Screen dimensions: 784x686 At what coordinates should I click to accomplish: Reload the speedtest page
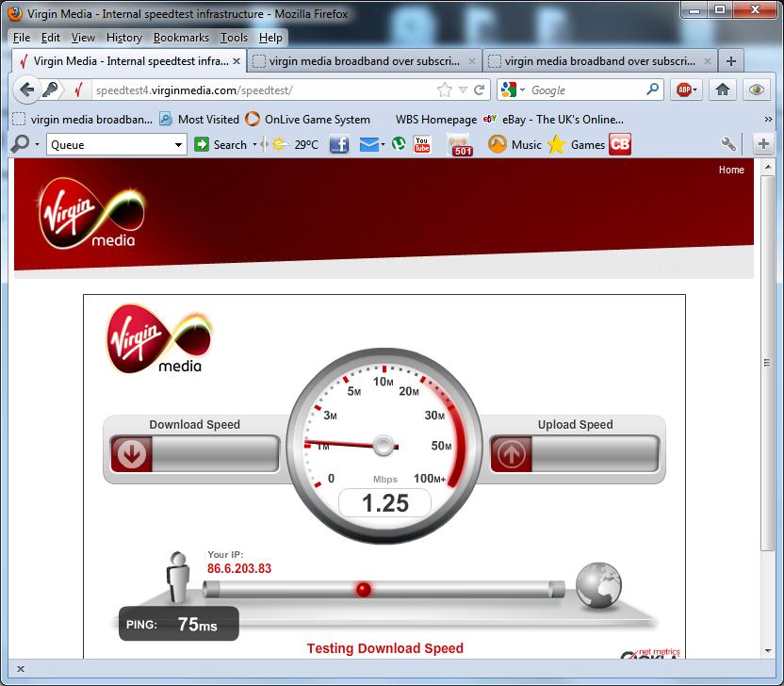479,90
